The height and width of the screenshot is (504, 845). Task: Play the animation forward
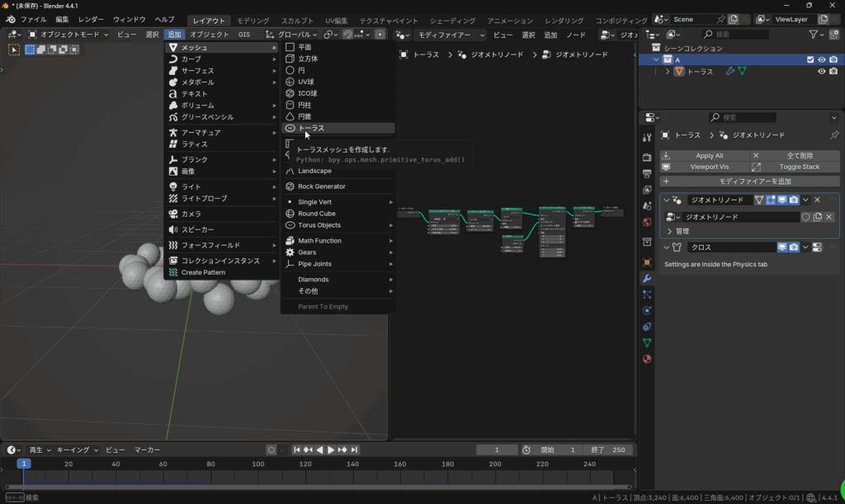click(x=331, y=450)
